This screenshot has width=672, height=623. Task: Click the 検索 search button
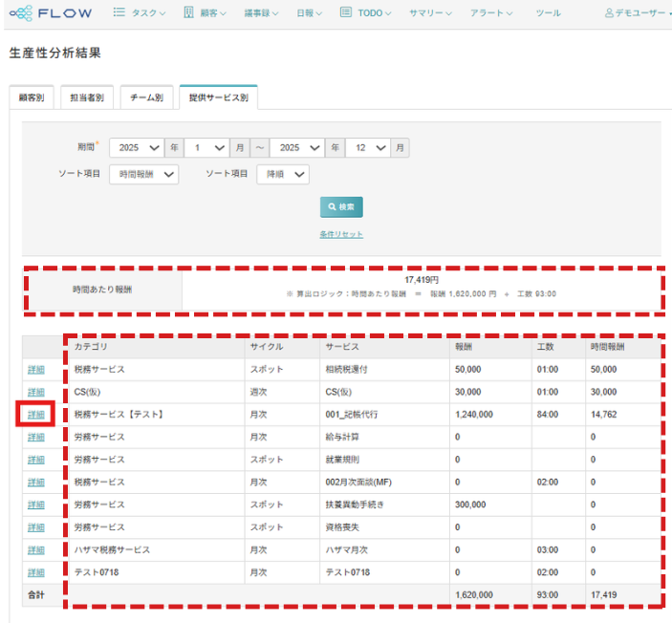pyautogui.click(x=341, y=206)
